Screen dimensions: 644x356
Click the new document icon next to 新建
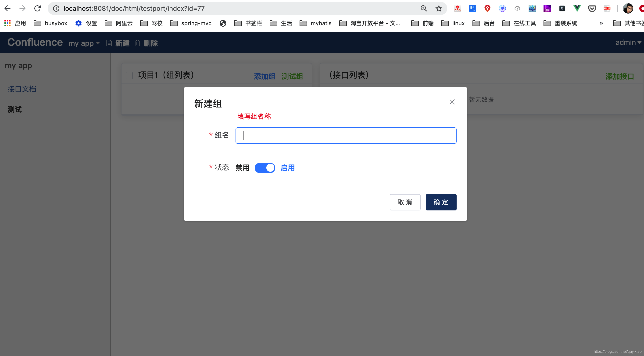108,42
